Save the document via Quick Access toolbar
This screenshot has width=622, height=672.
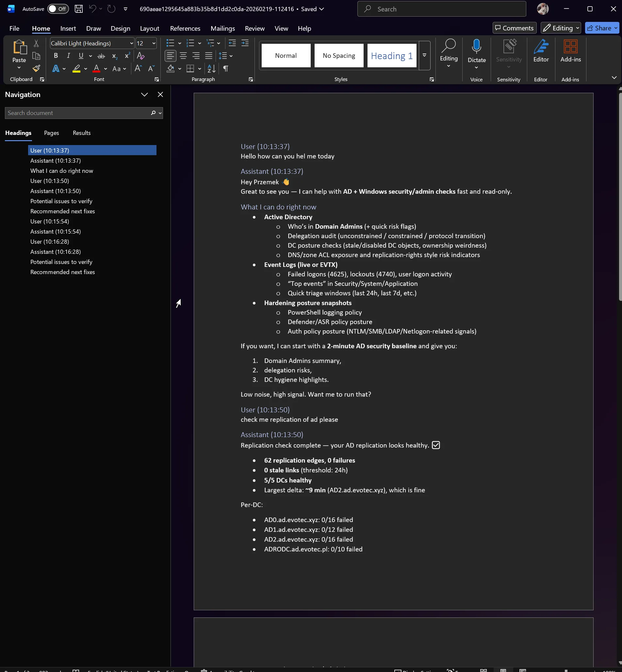click(x=78, y=9)
